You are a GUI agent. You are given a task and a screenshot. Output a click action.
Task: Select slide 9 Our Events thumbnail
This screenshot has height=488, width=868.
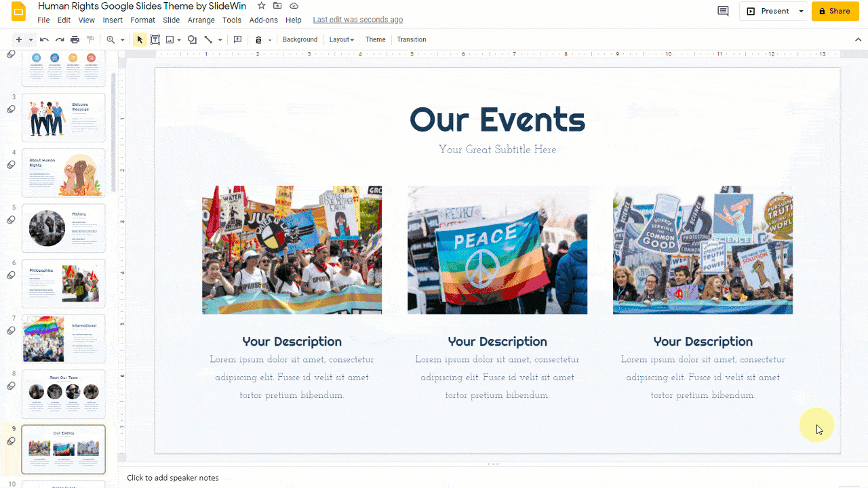pyautogui.click(x=64, y=449)
